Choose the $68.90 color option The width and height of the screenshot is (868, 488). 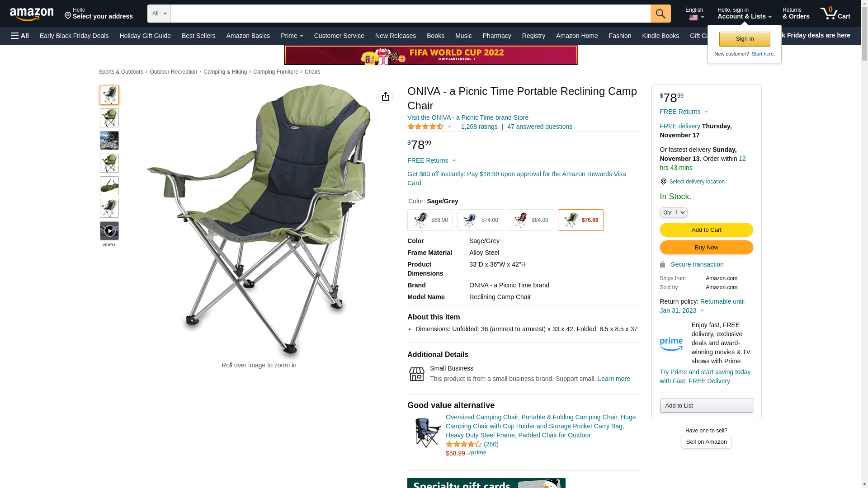(430, 220)
